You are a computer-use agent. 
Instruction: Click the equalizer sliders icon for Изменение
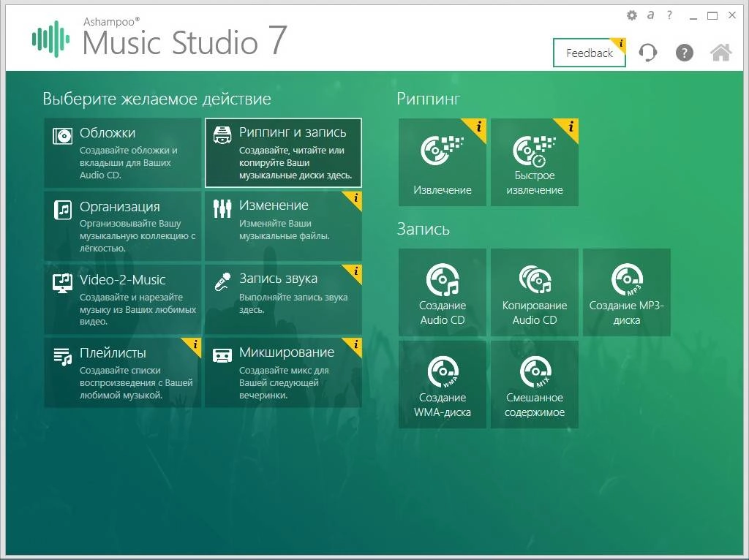(x=222, y=208)
